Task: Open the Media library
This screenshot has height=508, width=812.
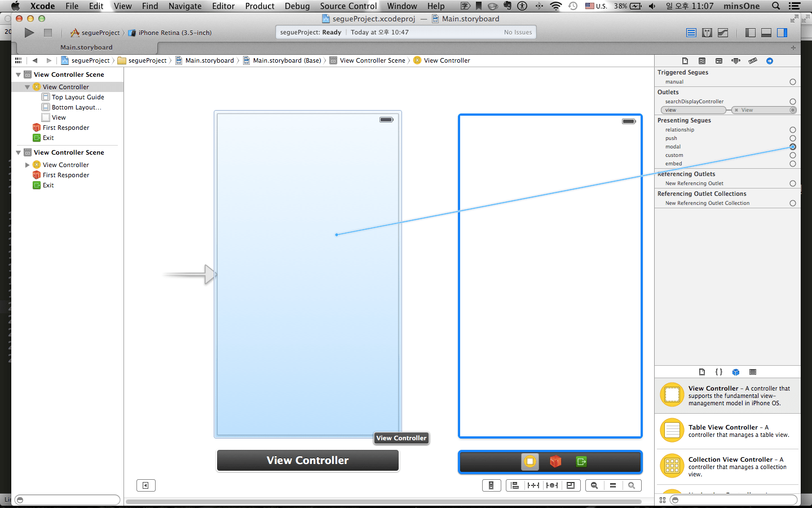Action: click(x=753, y=372)
